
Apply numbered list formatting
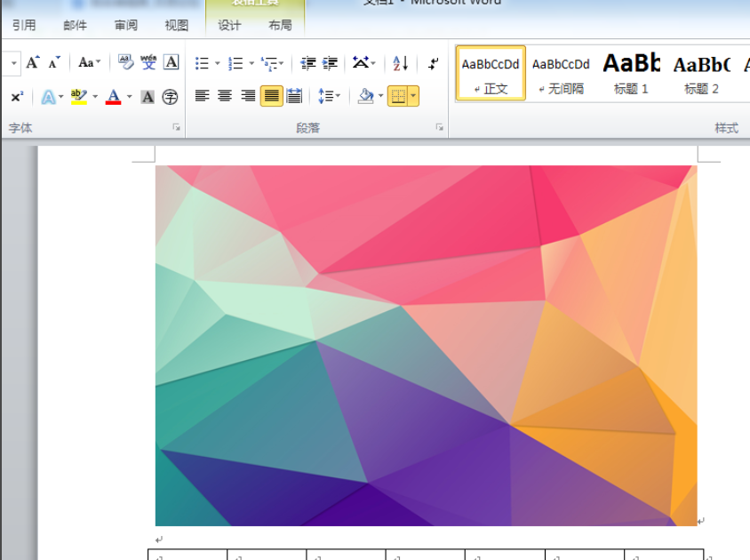pos(235,63)
